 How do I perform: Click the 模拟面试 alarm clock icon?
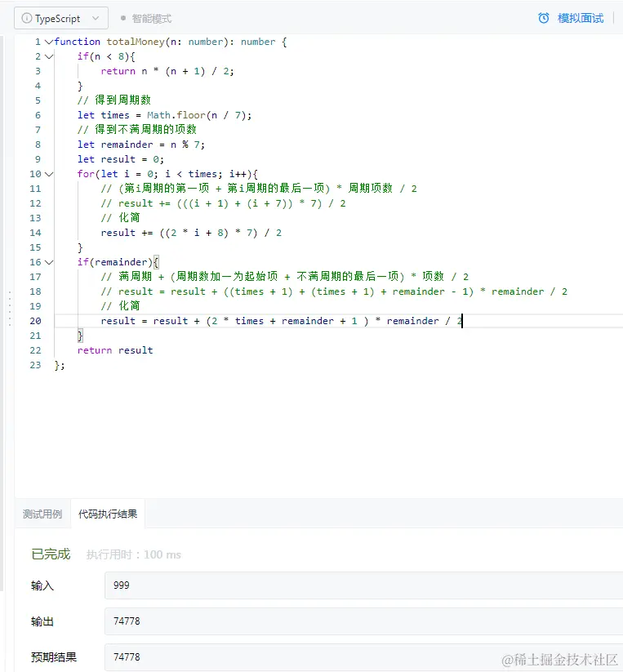(x=543, y=18)
